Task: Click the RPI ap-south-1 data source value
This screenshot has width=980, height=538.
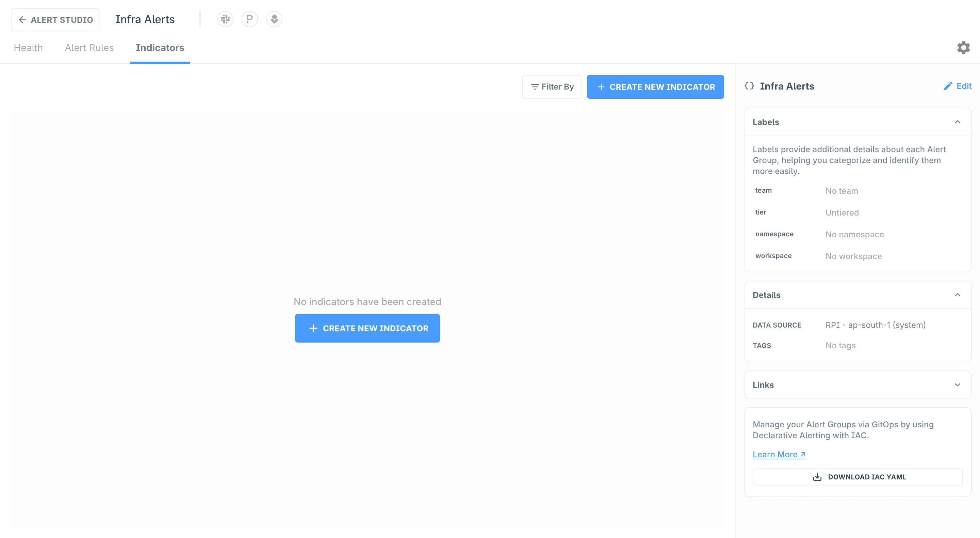Action: [875, 325]
